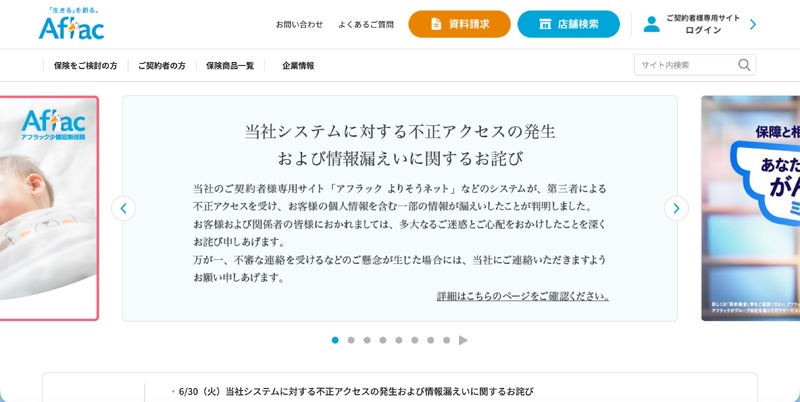The height and width of the screenshot is (402, 800).
Task: Click the Aflac logo in header
Action: click(x=71, y=24)
